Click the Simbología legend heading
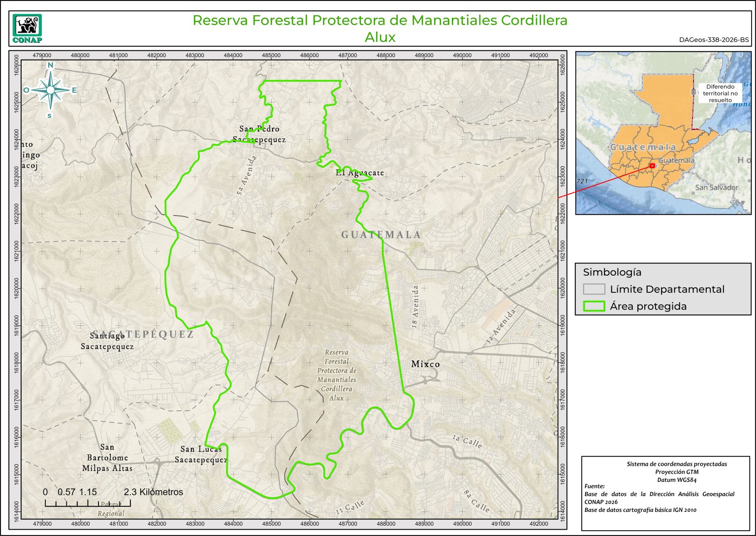 (x=612, y=272)
